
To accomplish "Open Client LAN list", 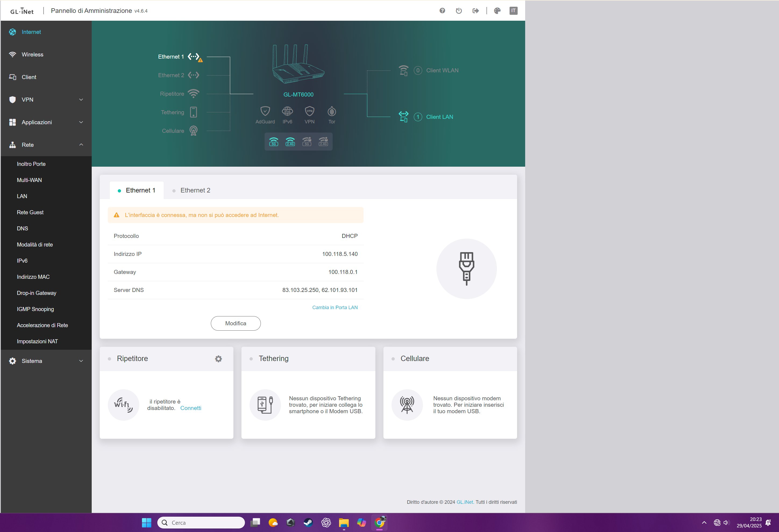I will (x=439, y=117).
